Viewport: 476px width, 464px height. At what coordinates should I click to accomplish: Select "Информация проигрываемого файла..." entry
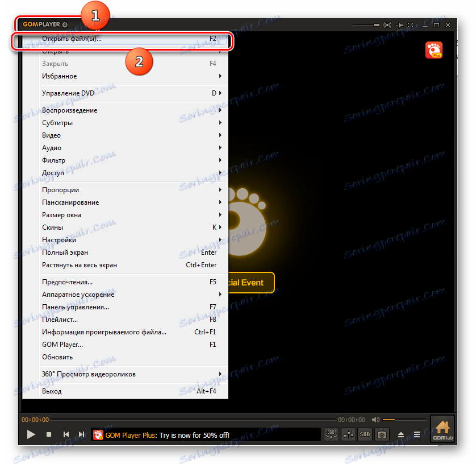pos(125,332)
